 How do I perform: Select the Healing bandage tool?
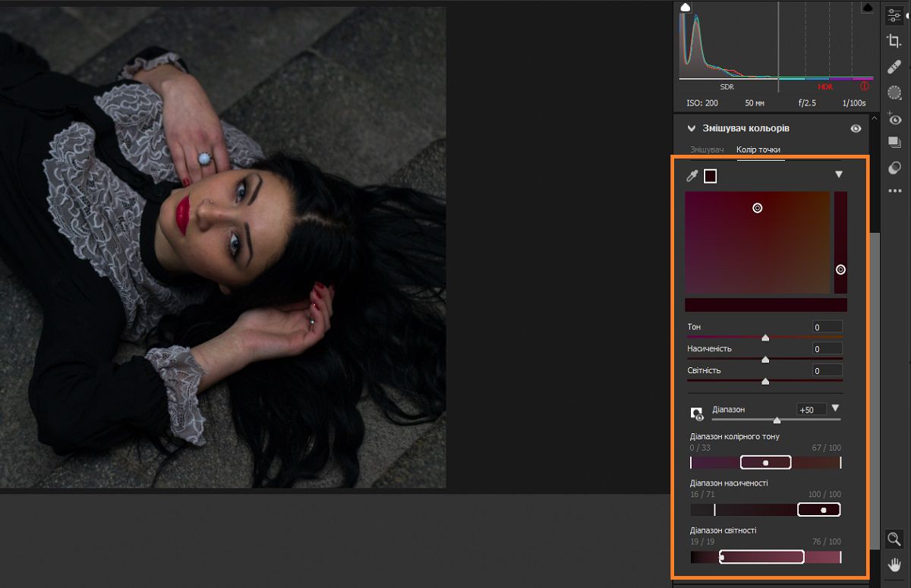(894, 67)
